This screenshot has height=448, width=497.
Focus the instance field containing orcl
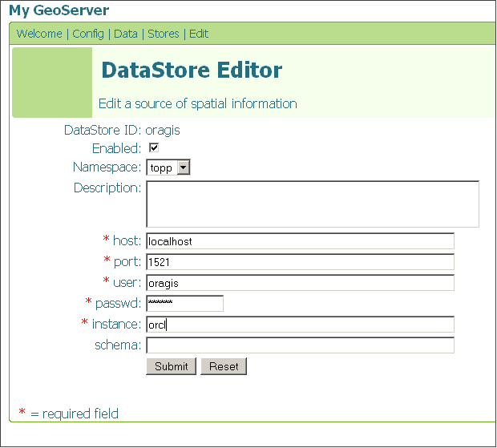pos(300,325)
